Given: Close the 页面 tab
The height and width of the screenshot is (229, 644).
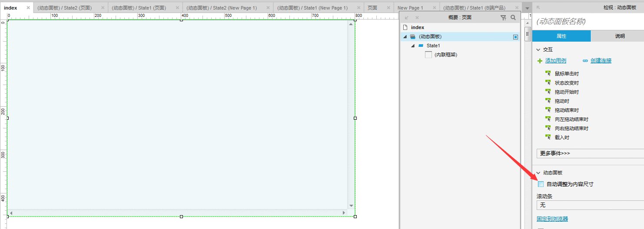Looking at the screenshot, I should click(x=388, y=8).
